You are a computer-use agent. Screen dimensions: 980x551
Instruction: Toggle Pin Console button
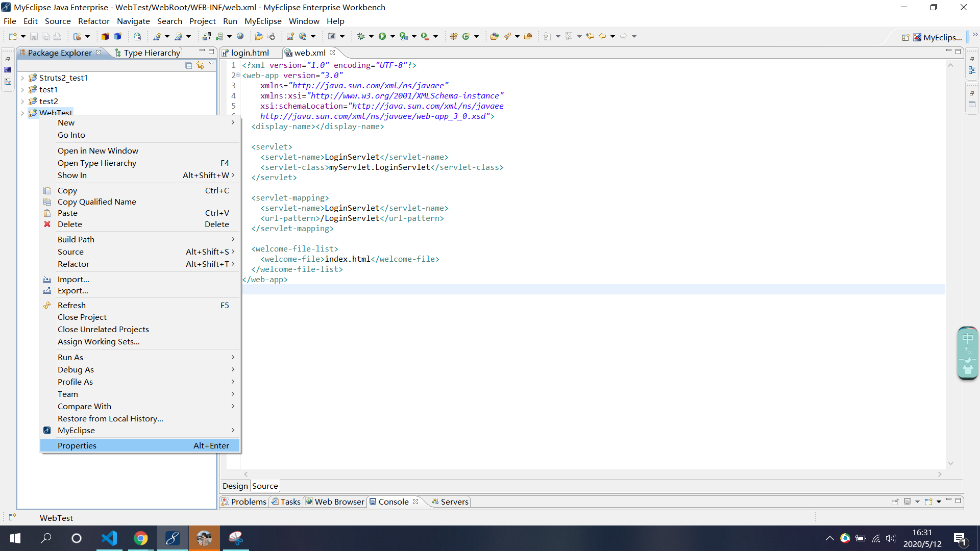(895, 502)
